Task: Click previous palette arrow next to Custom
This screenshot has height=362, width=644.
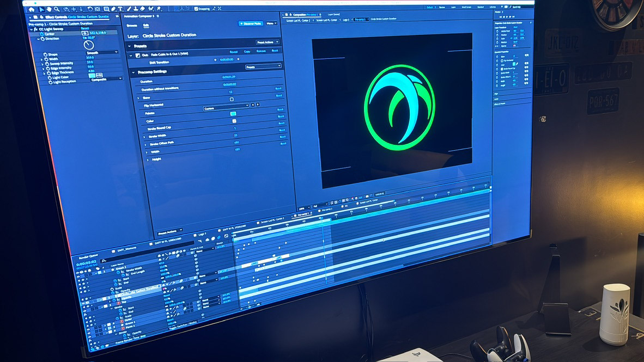Action: (253, 105)
